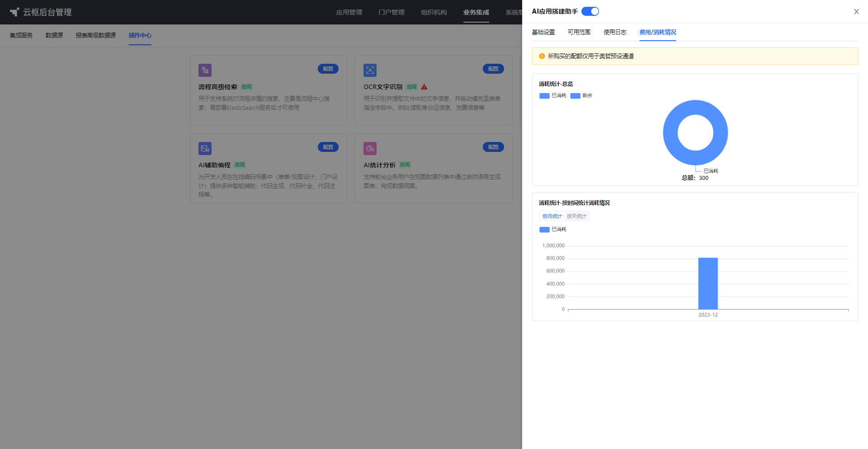
Task: Toggle the 剩余 legend in the donut chart
Action: point(581,95)
